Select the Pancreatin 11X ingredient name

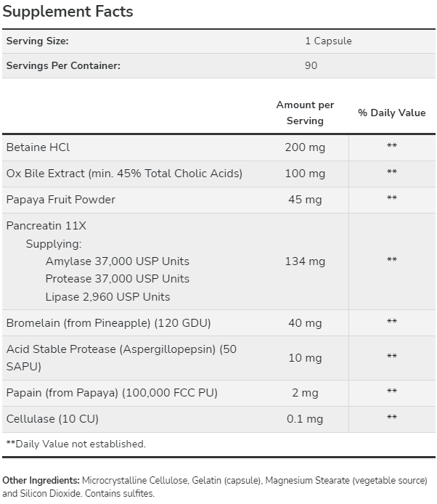(46, 226)
